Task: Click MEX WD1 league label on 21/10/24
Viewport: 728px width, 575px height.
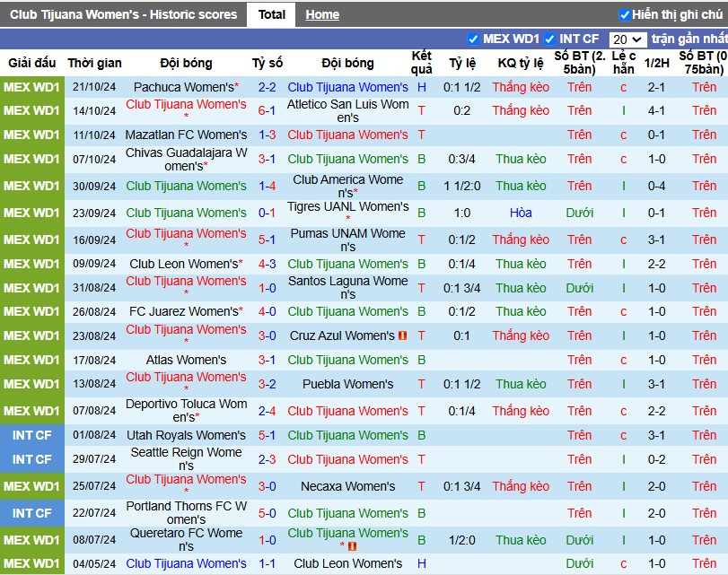Action: tap(32, 87)
